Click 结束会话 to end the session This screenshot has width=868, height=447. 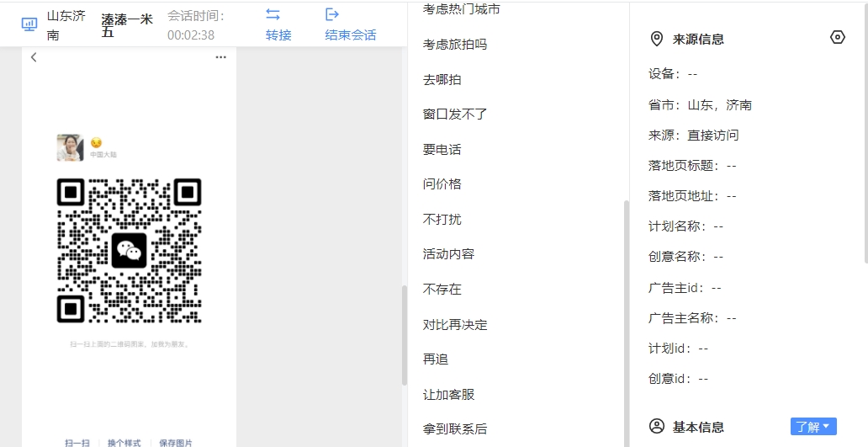[x=351, y=35]
